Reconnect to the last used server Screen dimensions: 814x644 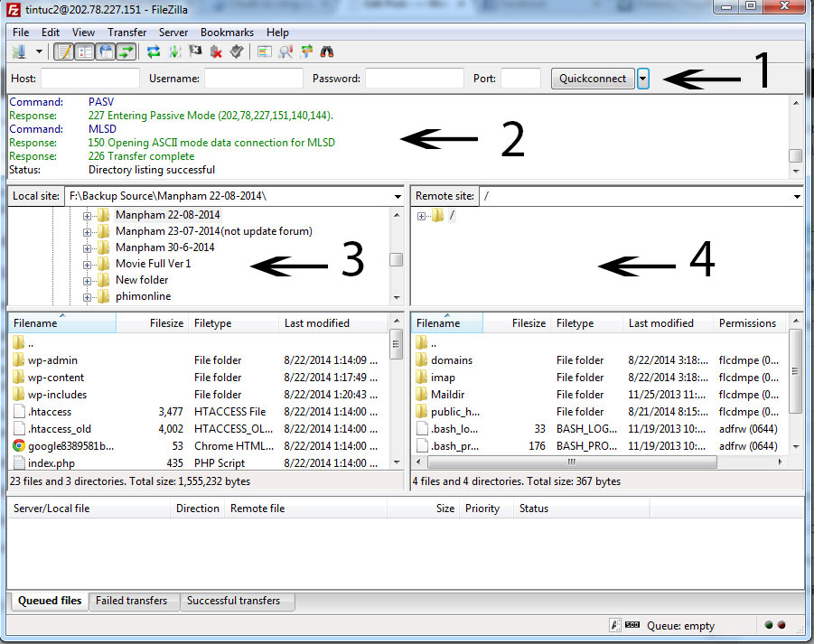[x=237, y=51]
